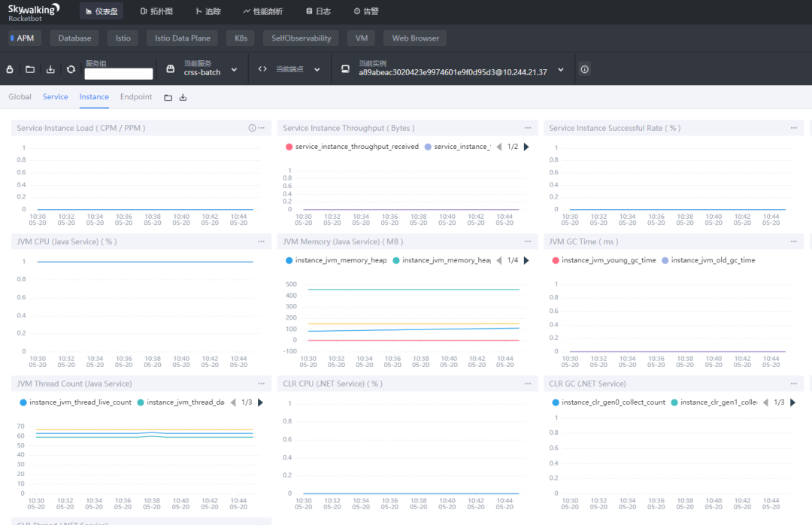
Task: Open more options for JVM CPU panel
Action: 262,241
